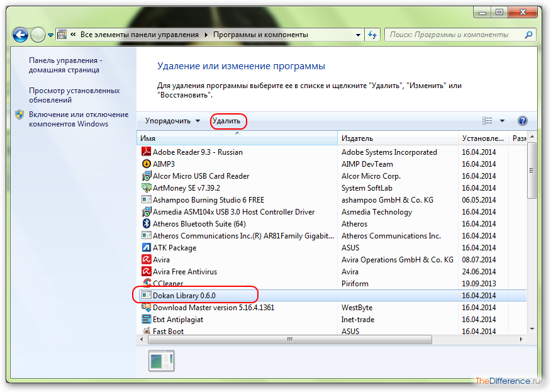Open the address bar history dropdown
This screenshot has height=392, width=551.
point(358,35)
